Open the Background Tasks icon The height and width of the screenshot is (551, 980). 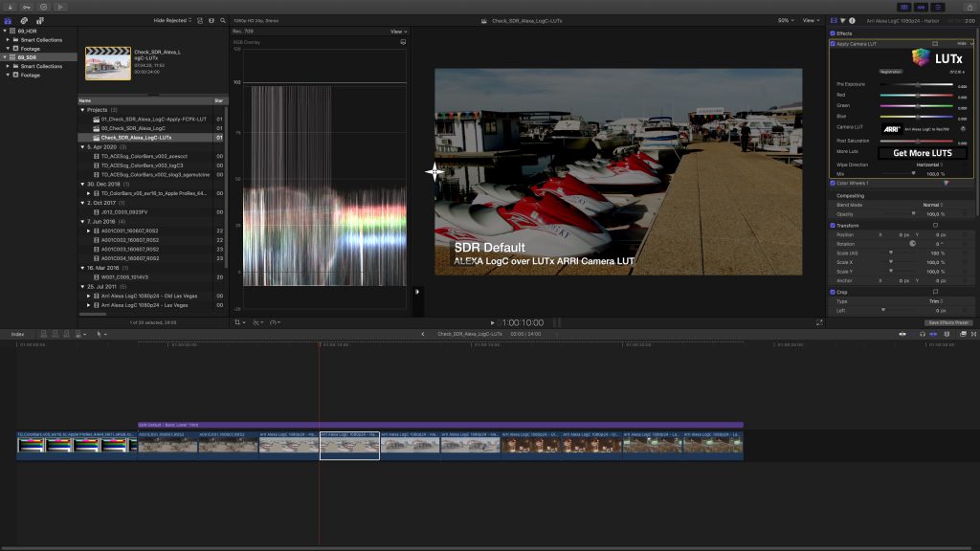click(x=43, y=7)
